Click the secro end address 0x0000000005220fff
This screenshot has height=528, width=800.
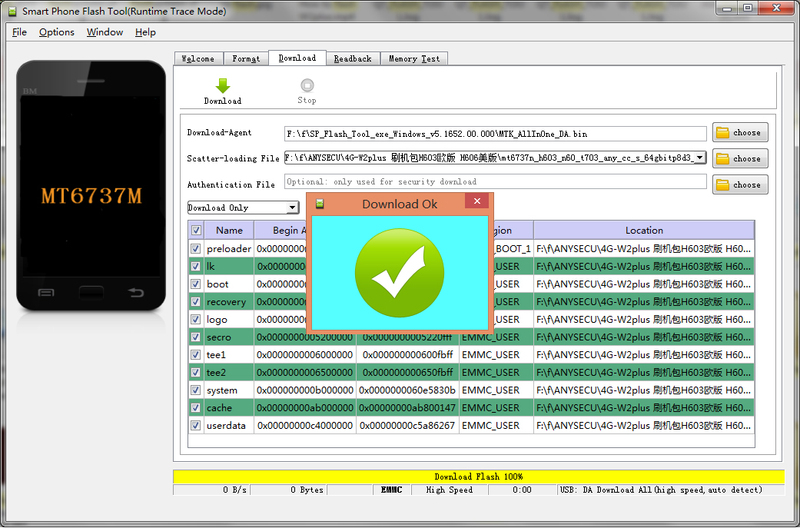[407, 337]
